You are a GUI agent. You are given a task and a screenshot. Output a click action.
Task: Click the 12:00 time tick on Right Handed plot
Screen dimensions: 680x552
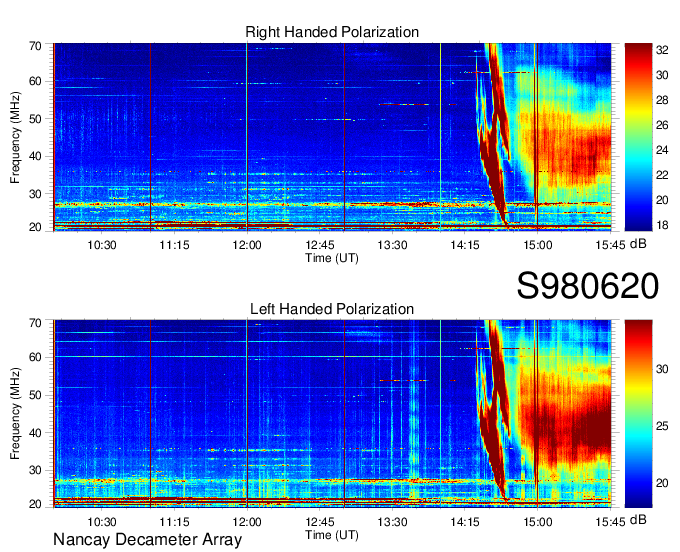point(247,245)
